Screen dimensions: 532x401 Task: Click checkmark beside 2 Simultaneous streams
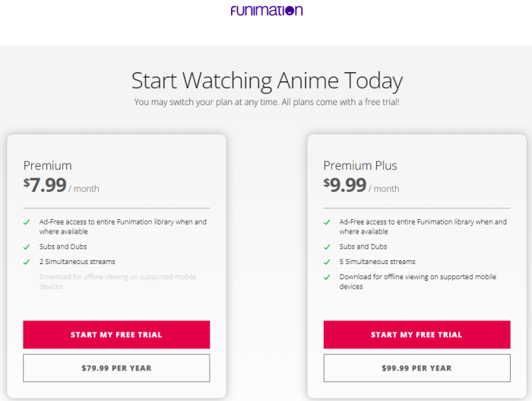pos(27,262)
